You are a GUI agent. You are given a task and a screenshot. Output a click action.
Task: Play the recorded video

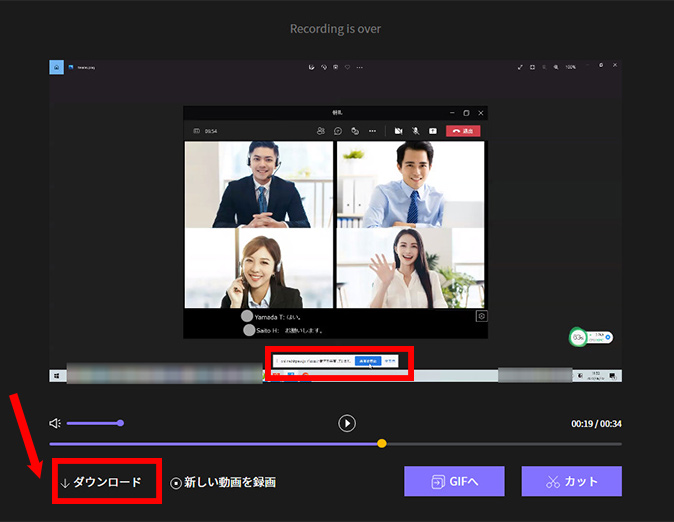click(347, 423)
